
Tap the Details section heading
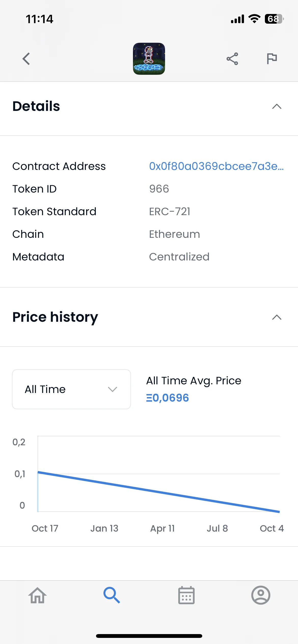pyautogui.click(x=36, y=106)
